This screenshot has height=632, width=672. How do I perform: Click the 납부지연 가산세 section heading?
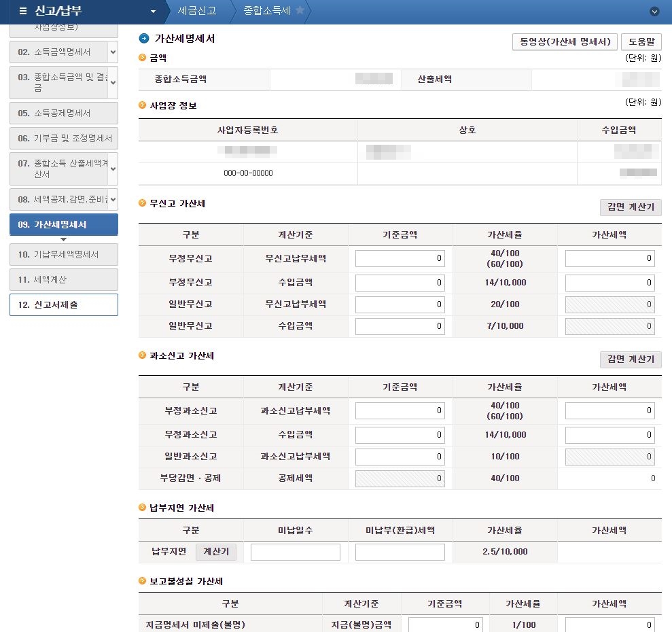tap(181, 508)
